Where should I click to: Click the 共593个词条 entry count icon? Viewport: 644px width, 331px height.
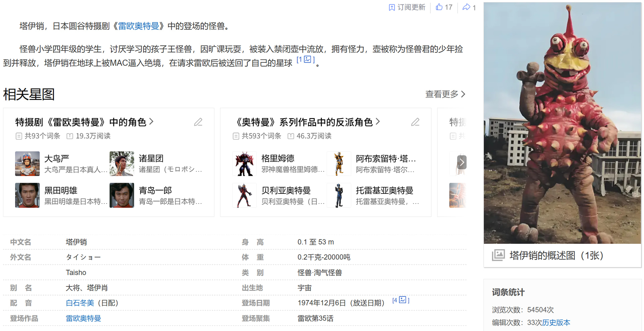(236, 136)
